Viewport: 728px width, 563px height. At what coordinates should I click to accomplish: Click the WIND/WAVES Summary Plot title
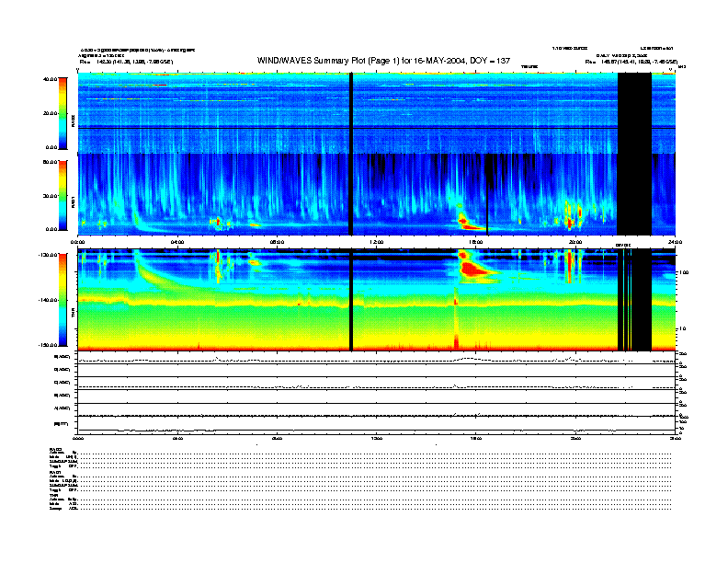click(x=384, y=60)
